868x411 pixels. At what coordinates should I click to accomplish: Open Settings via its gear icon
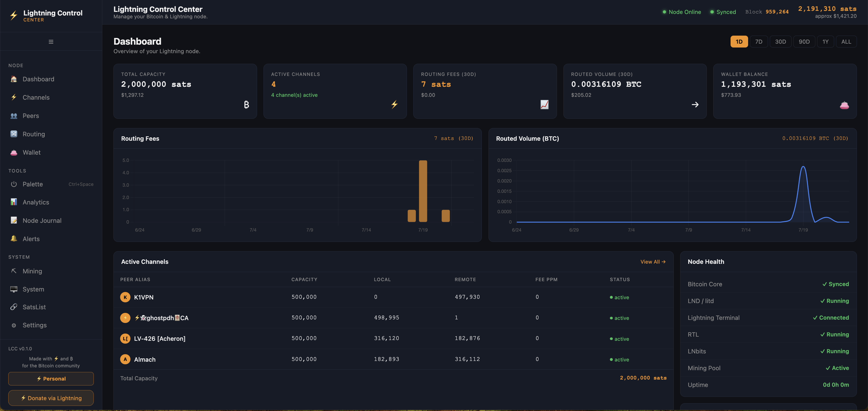click(14, 325)
